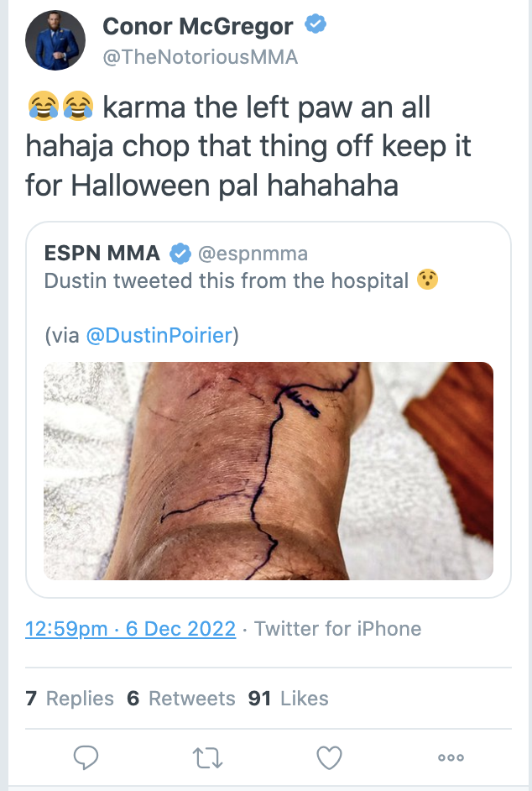532x791 pixels.
Task: View the 91 Likes list
Action: tap(288, 698)
